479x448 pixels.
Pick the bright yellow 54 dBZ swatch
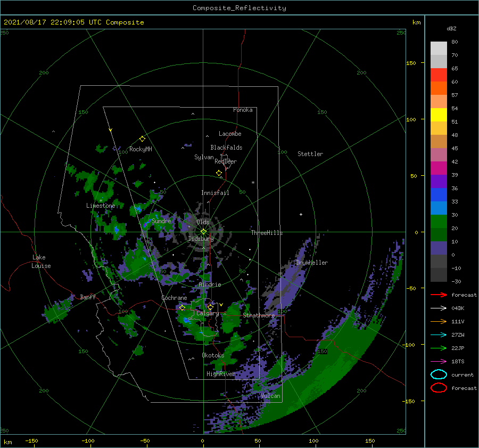coord(439,115)
